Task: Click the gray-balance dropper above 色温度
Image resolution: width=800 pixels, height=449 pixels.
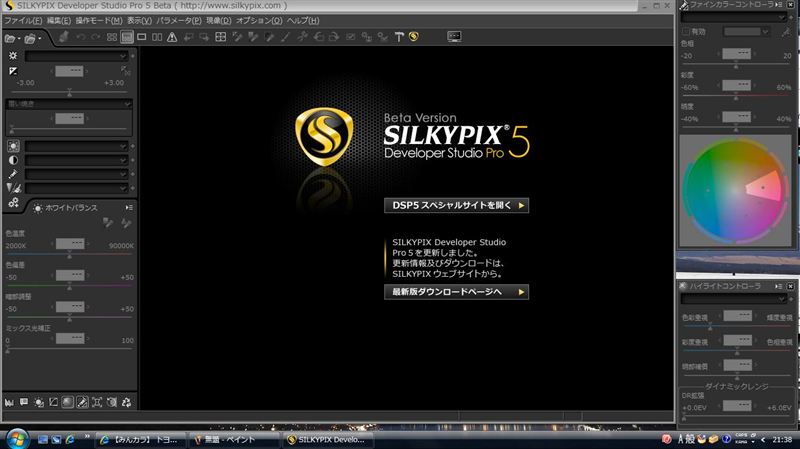Action: point(108,222)
